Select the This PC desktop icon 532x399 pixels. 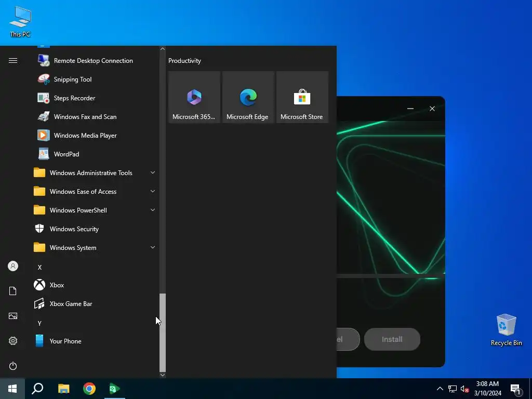tap(20, 22)
